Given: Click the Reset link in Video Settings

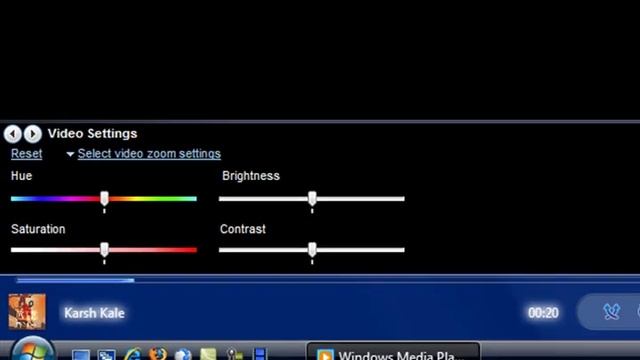Looking at the screenshot, I should (27, 154).
